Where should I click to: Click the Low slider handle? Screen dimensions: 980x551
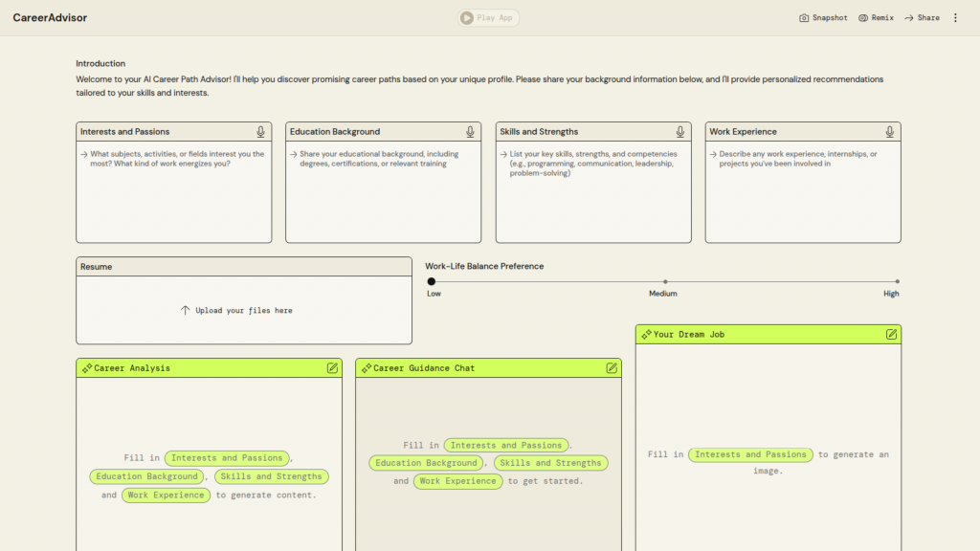click(x=432, y=281)
